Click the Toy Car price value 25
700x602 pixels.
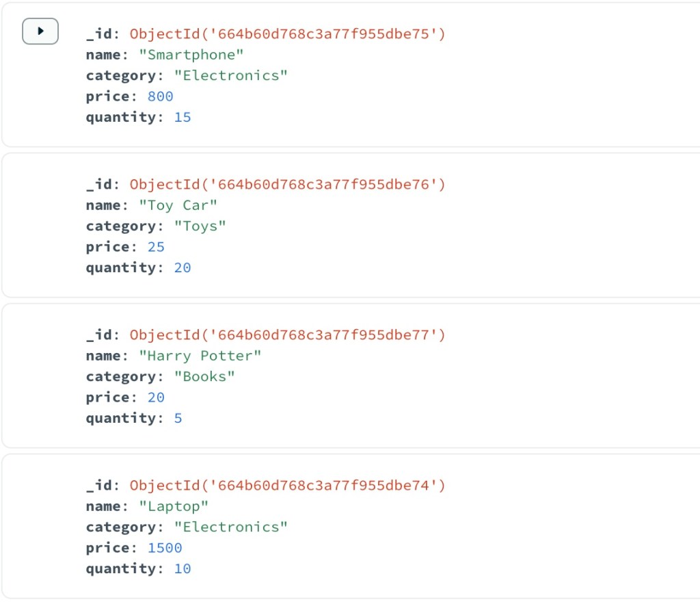(x=156, y=247)
